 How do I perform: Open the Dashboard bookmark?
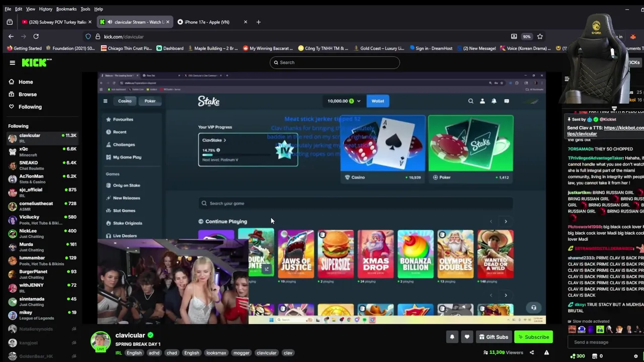170,48
